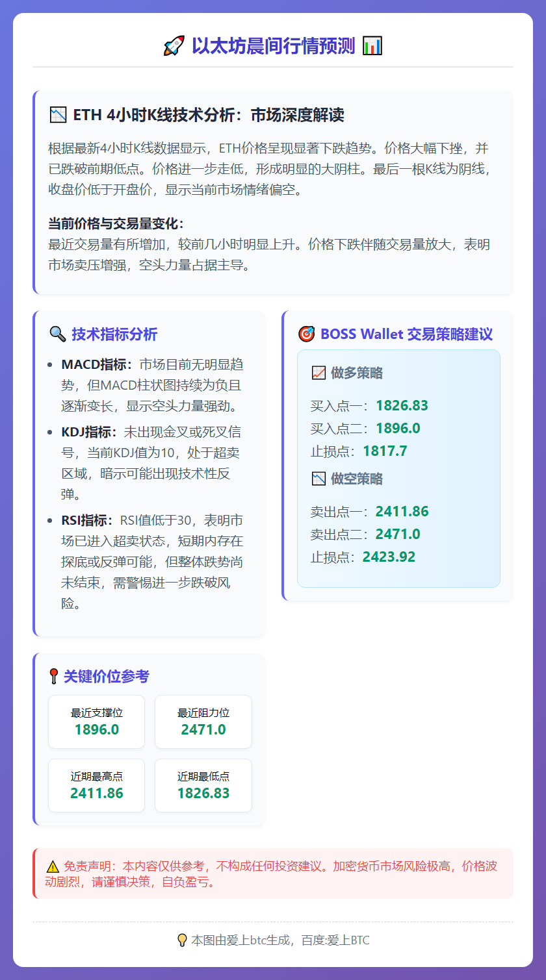
Task: Click the bar chart emoji in the title
Action: [x=372, y=46]
